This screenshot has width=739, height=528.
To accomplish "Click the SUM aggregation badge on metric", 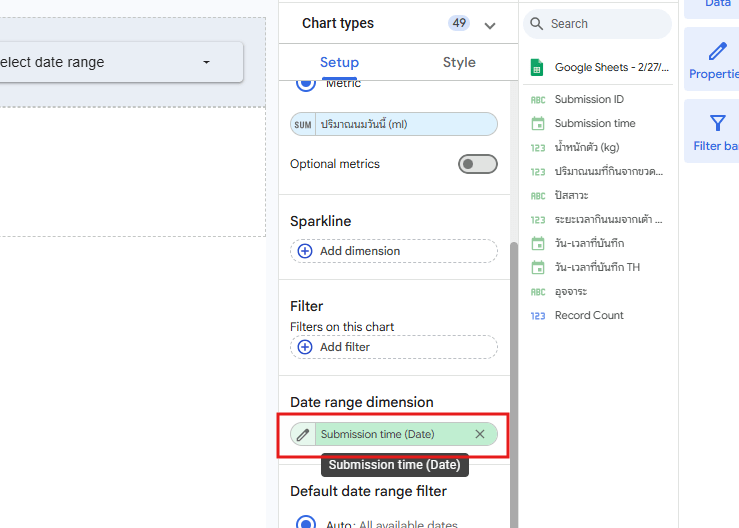I will coord(303,124).
